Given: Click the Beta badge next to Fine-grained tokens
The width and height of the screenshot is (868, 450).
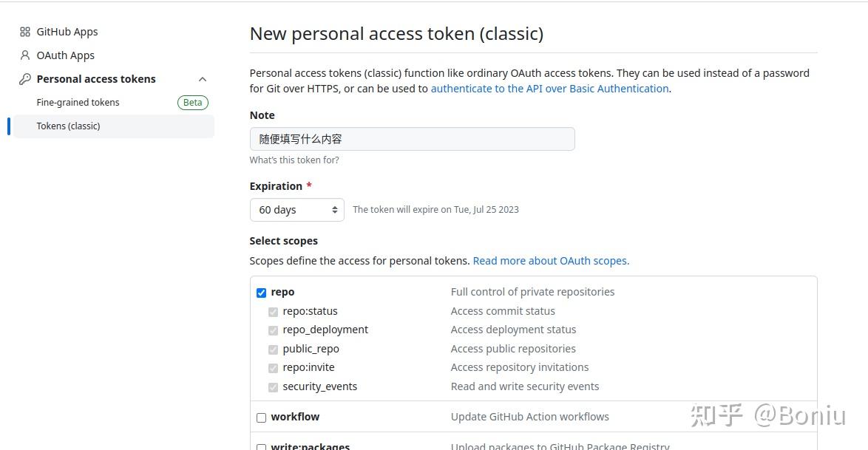Looking at the screenshot, I should click(192, 102).
